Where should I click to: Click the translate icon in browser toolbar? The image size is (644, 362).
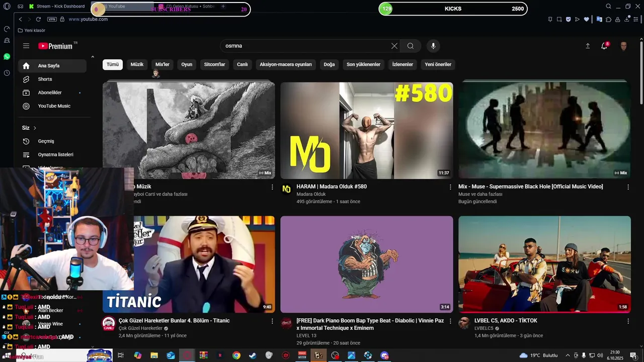coord(599,19)
